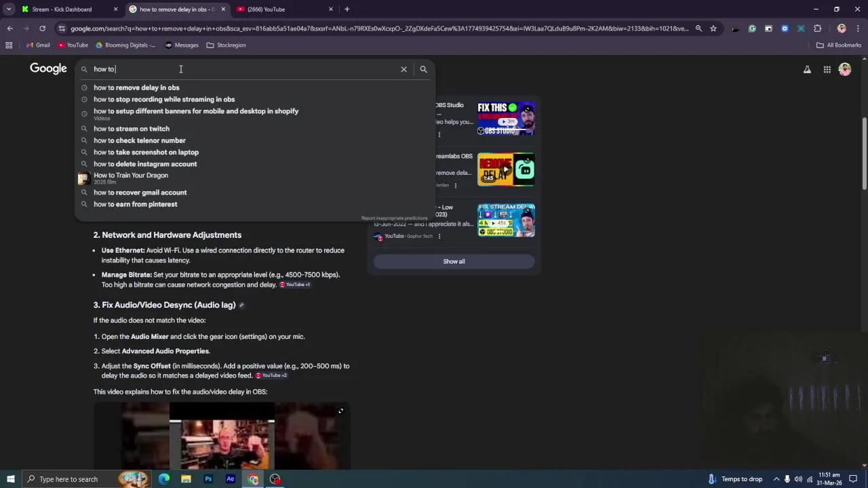
Task: Click the Show all videos button
Action: (454, 262)
